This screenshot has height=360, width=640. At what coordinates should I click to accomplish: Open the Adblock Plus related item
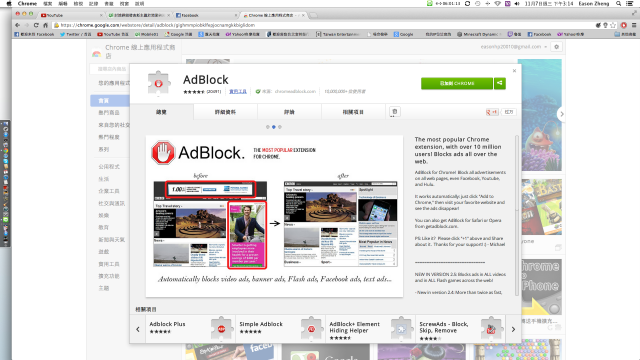click(x=190, y=329)
